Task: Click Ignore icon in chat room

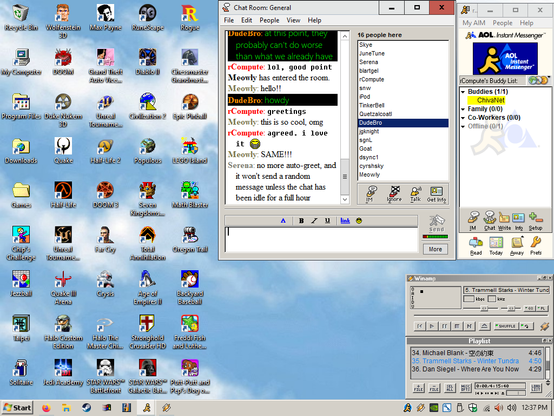Action: tap(394, 194)
